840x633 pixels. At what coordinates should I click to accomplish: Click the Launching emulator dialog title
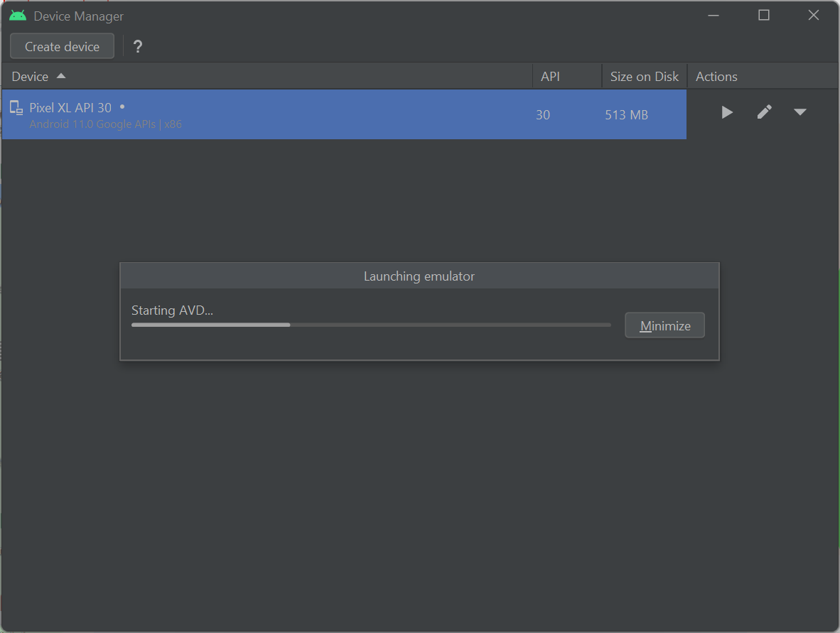click(419, 276)
